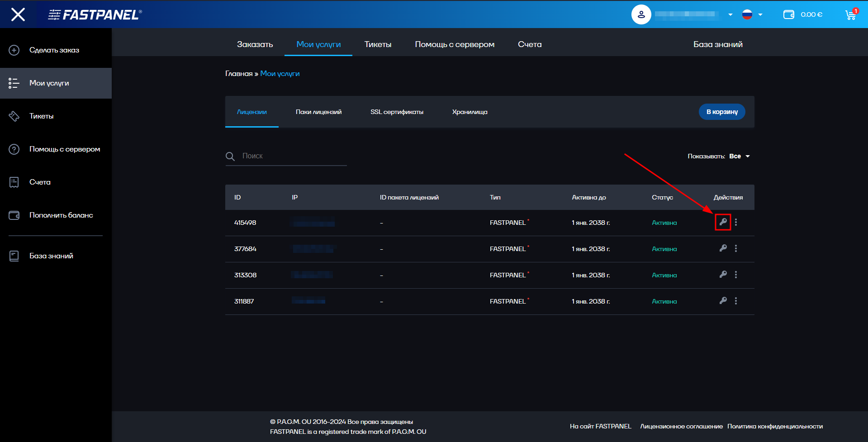Open the Показывать: Все filter dropdown
The image size is (868, 442).
(x=739, y=156)
